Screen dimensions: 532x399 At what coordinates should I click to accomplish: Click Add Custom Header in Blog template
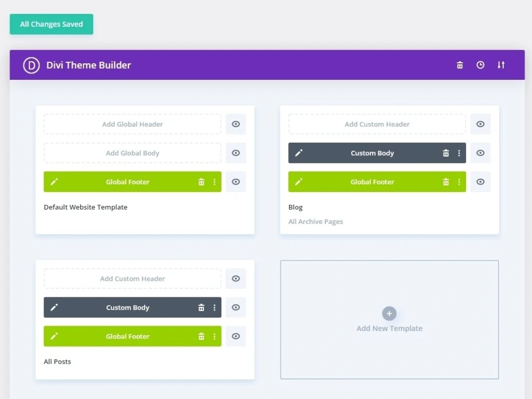click(x=377, y=124)
